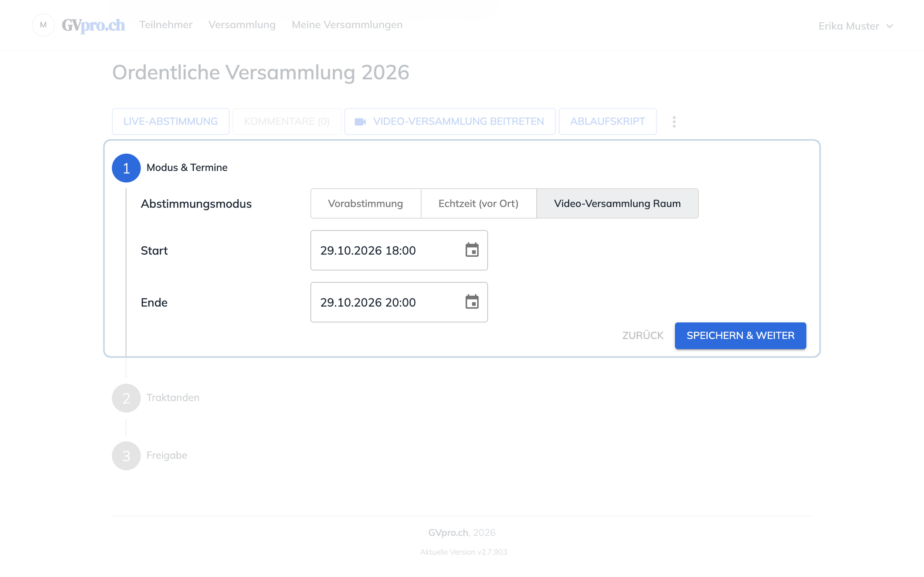This screenshot has height=577, width=924.
Task: Open the calendar picker for Ende date
Action: tap(472, 302)
